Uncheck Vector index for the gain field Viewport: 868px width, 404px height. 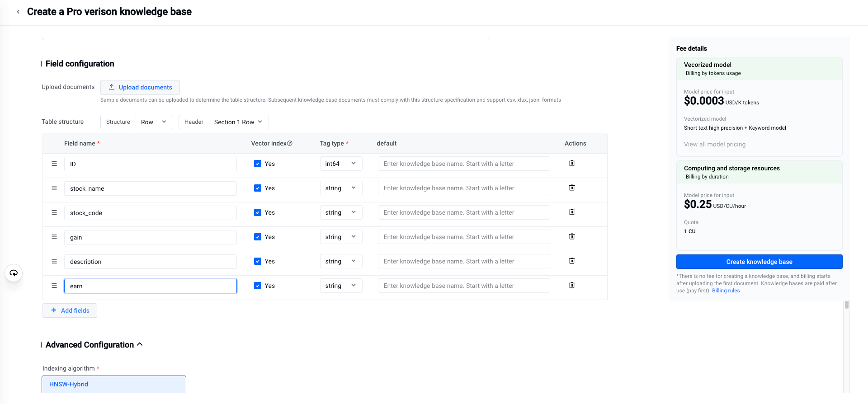point(258,237)
